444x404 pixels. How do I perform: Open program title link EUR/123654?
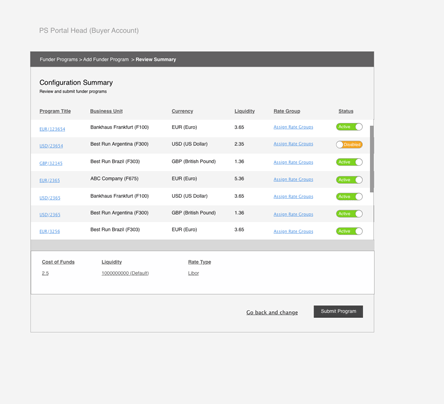52,129
